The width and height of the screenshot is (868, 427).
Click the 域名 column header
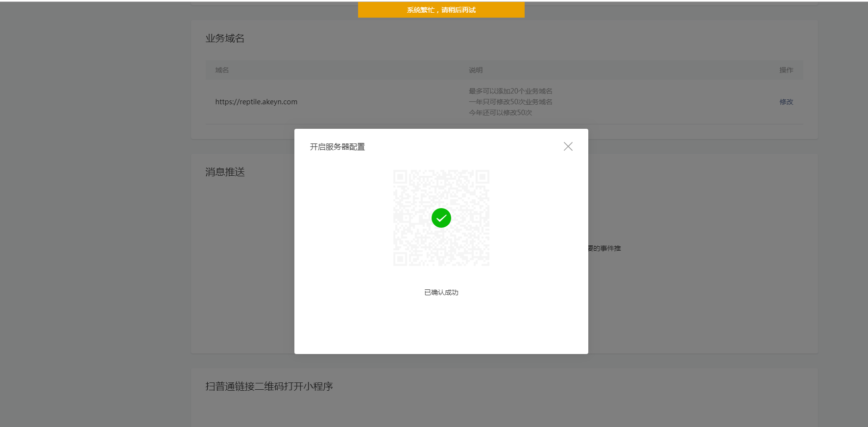(x=222, y=70)
